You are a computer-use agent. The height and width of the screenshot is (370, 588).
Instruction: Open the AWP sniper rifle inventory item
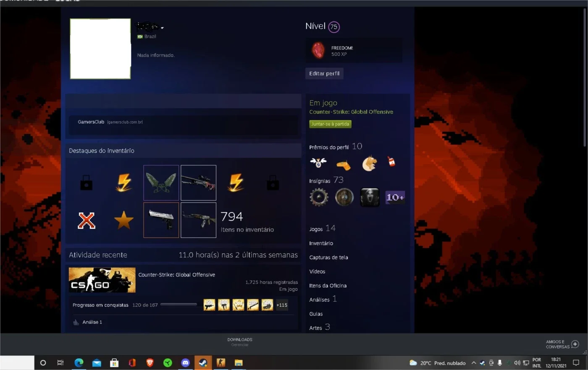(x=199, y=182)
